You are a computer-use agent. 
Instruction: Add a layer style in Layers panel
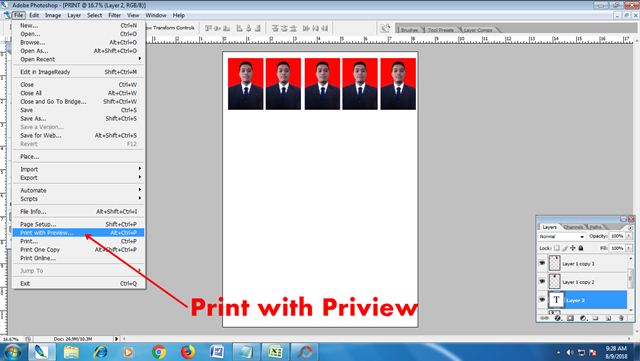[x=558, y=318]
